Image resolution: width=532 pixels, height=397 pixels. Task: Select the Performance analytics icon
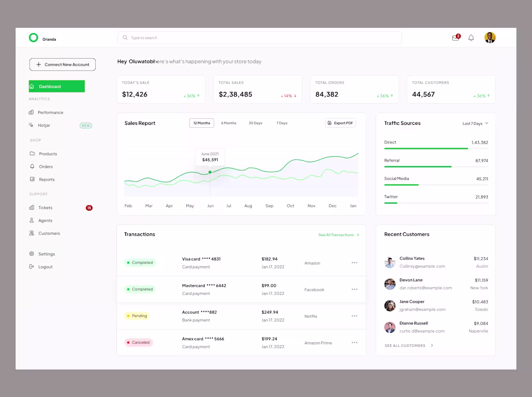tap(30, 112)
